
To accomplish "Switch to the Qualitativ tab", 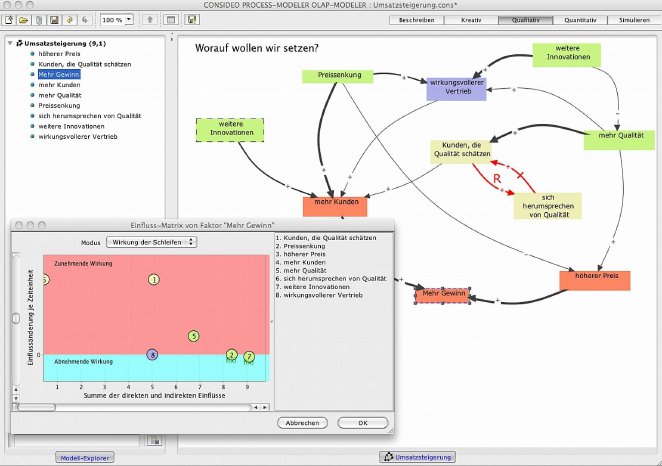I will click(526, 20).
